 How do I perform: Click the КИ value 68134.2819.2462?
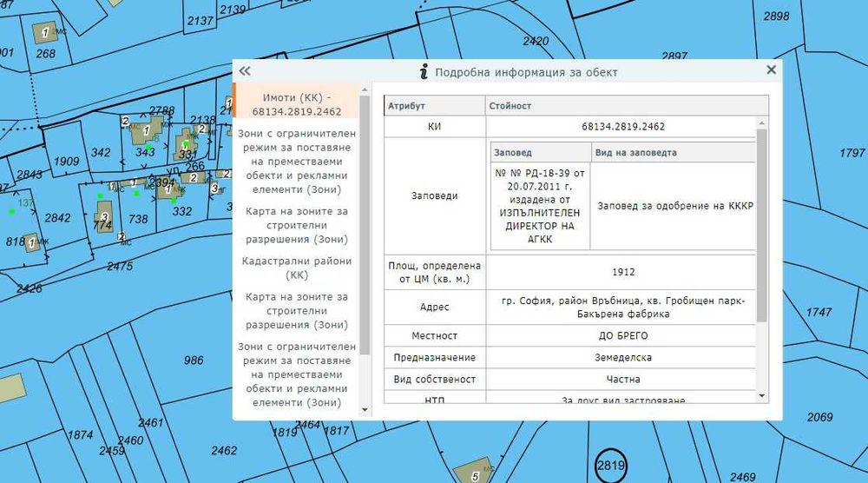pyautogui.click(x=622, y=126)
